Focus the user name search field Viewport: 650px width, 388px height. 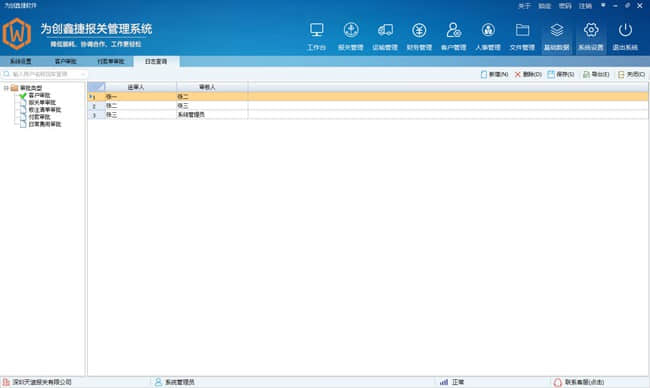[x=45, y=74]
